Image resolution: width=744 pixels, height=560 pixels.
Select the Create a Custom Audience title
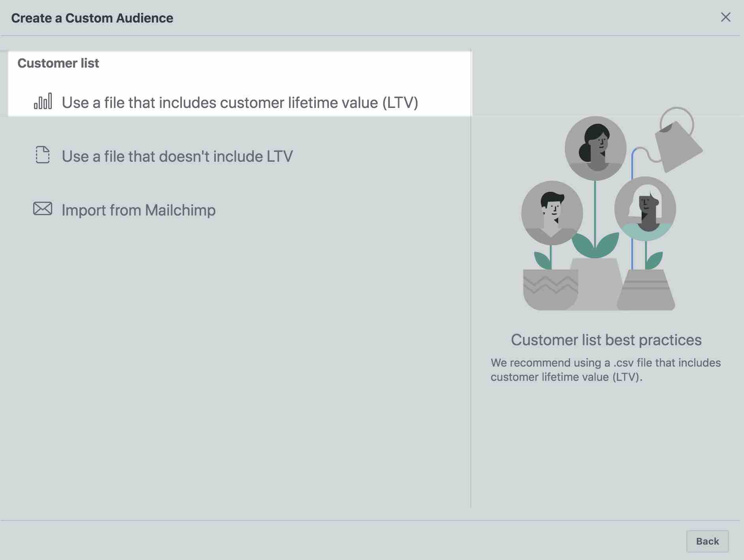92,17
